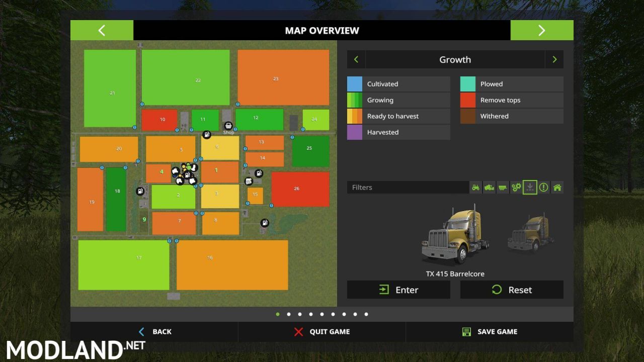Toggle the green house filter

[557, 188]
